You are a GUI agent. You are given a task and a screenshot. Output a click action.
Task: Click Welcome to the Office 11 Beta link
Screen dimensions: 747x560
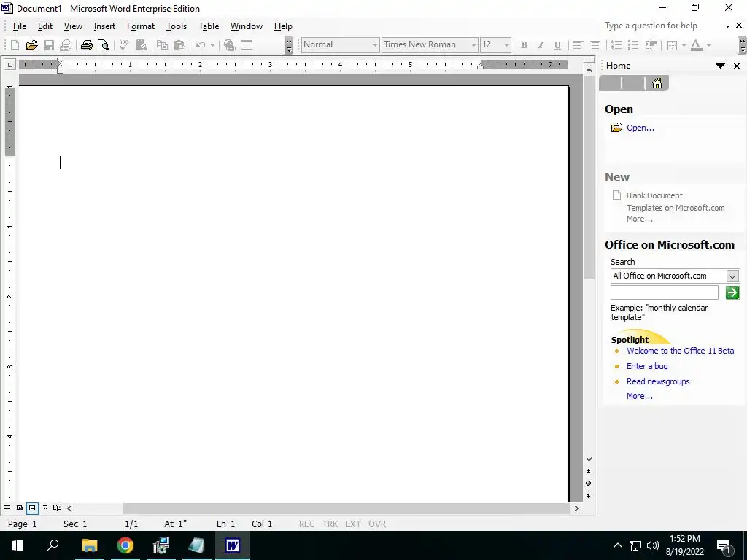(681, 351)
